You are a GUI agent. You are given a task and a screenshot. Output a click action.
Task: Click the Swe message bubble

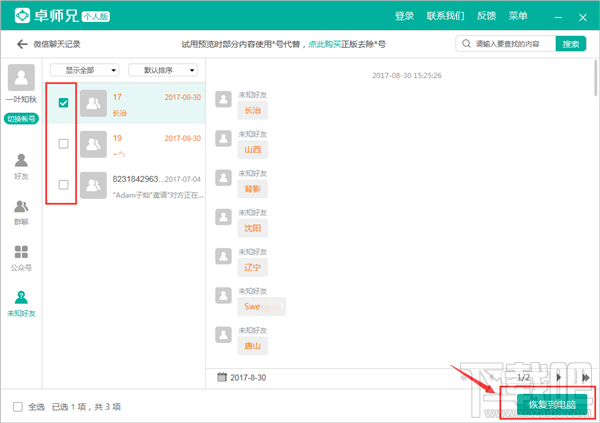[262, 307]
